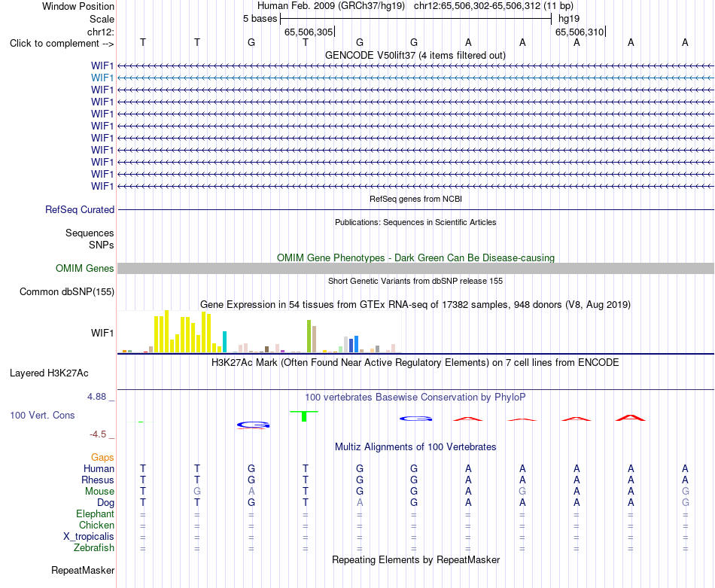The height and width of the screenshot is (588, 715).
Task: Click the gray OMIM Genes bar
Action: (415, 268)
